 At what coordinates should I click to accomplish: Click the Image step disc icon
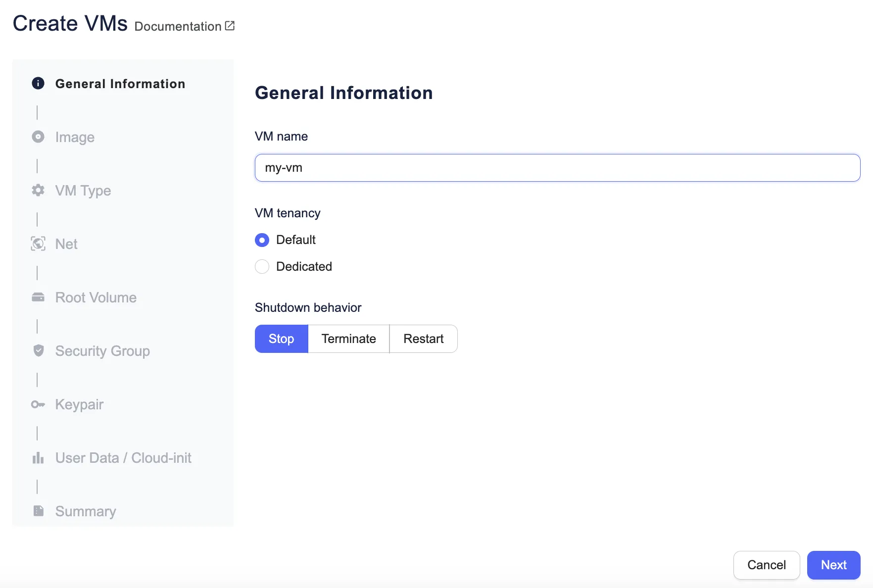click(38, 137)
